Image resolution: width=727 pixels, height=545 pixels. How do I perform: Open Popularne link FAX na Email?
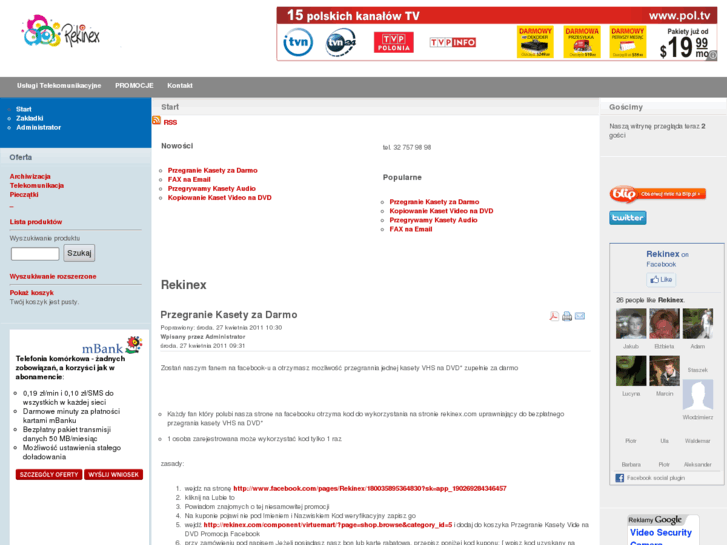pyautogui.click(x=411, y=229)
